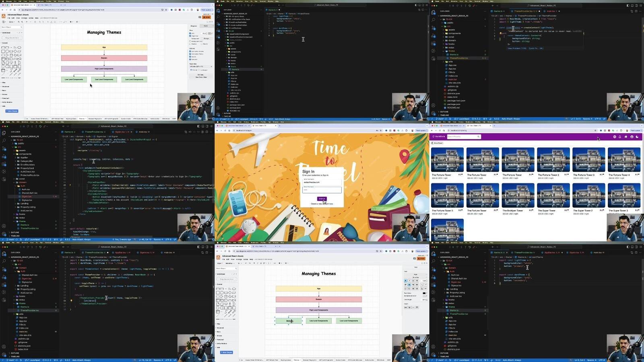Expand Advanced shapes section in draw.io Diagram-panel window
This screenshot has height=362, width=644.
point(5,86)
